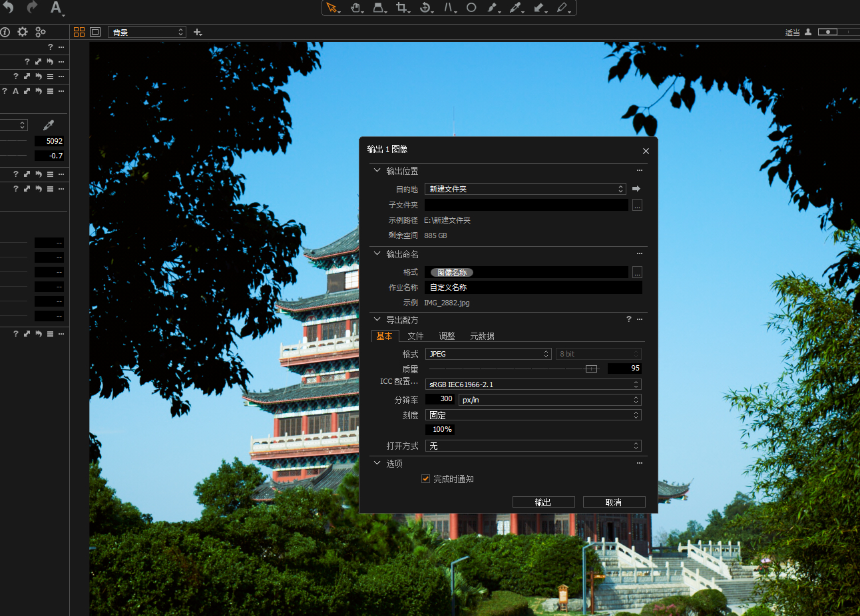The width and height of the screenshot is (860, 616).
Task: Collapse the 选项 section
Action: tap(377, 463)
